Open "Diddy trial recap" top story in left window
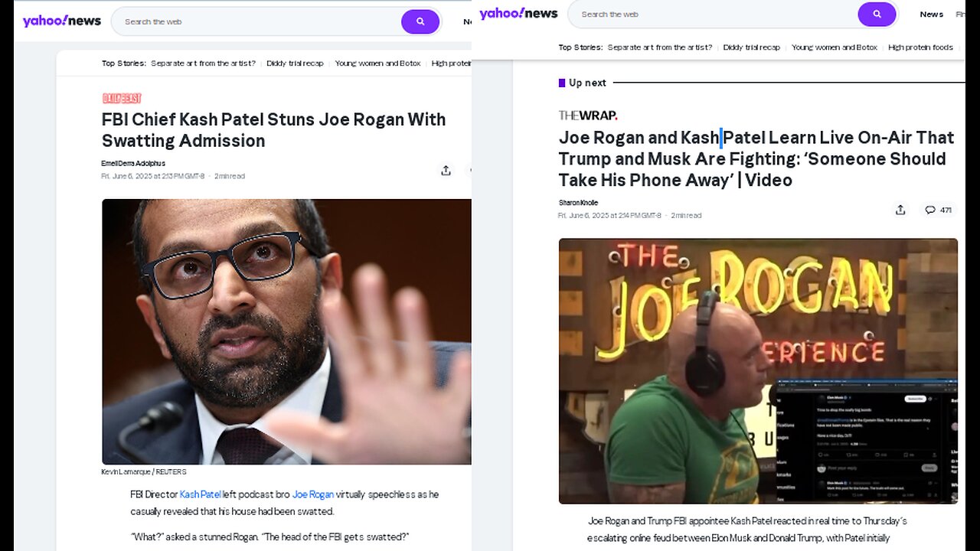 (x=295, y=64)
